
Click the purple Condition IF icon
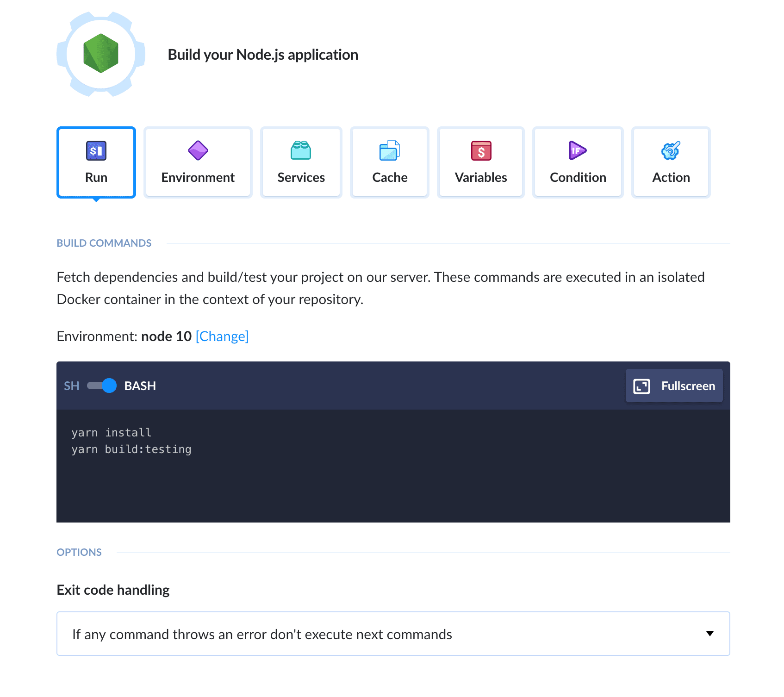pyautogui.click(x=578, y=151)
